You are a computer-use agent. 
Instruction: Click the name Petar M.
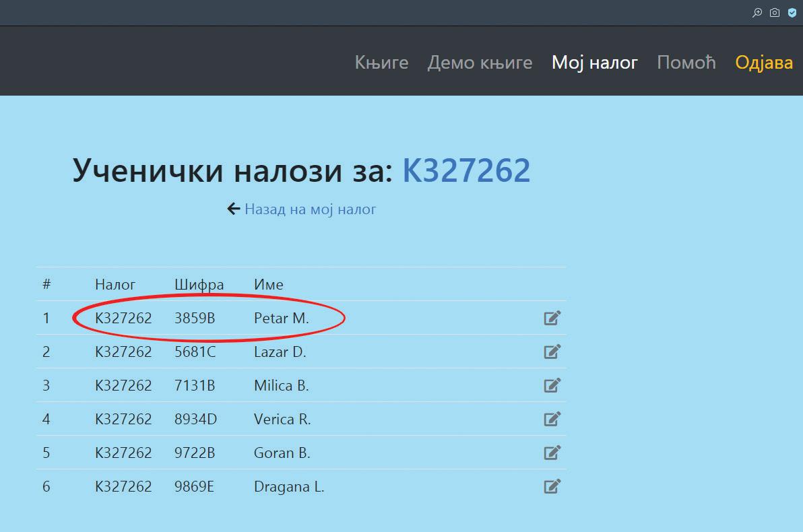coord(281,319)
